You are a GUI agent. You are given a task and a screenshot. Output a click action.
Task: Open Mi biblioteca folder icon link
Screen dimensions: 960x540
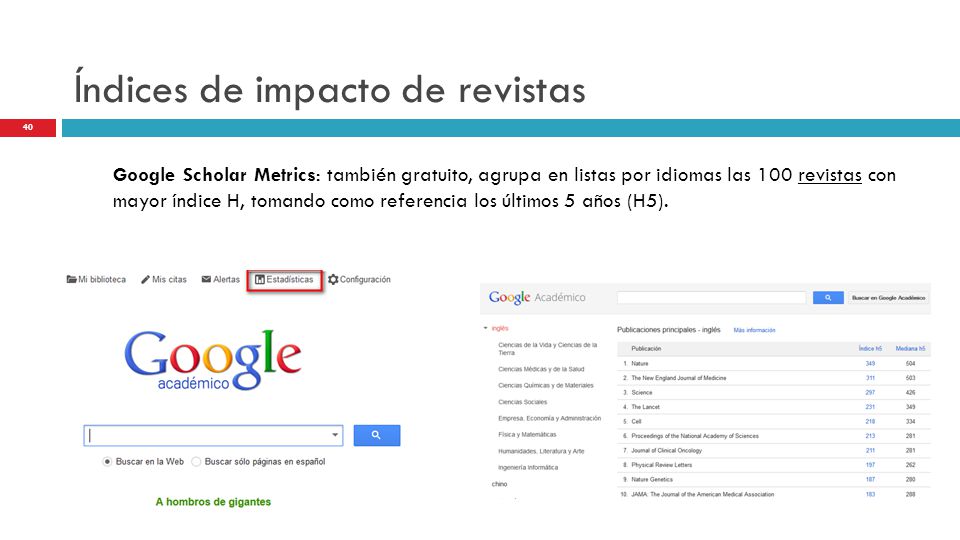(x=72, y=280)
